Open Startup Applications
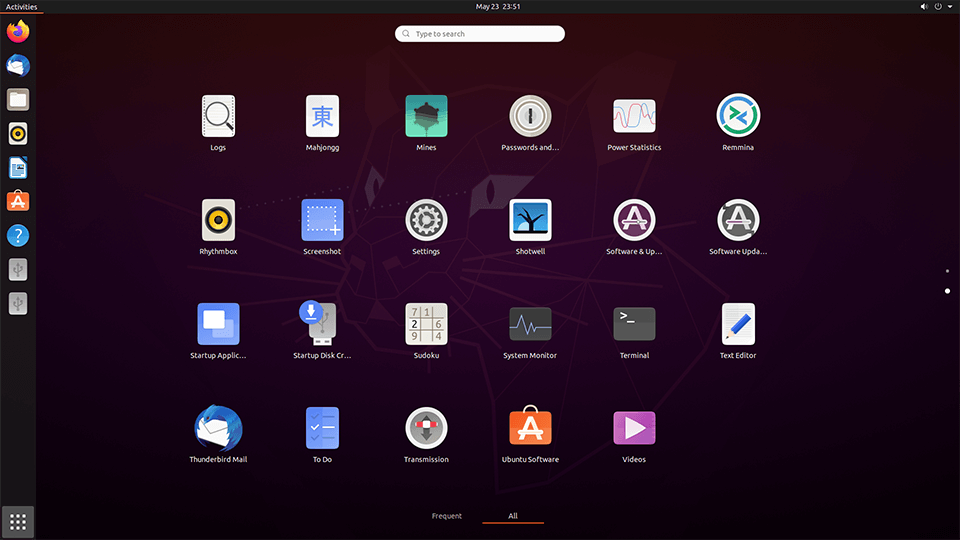The image size is (960, 540). [218, 324]
